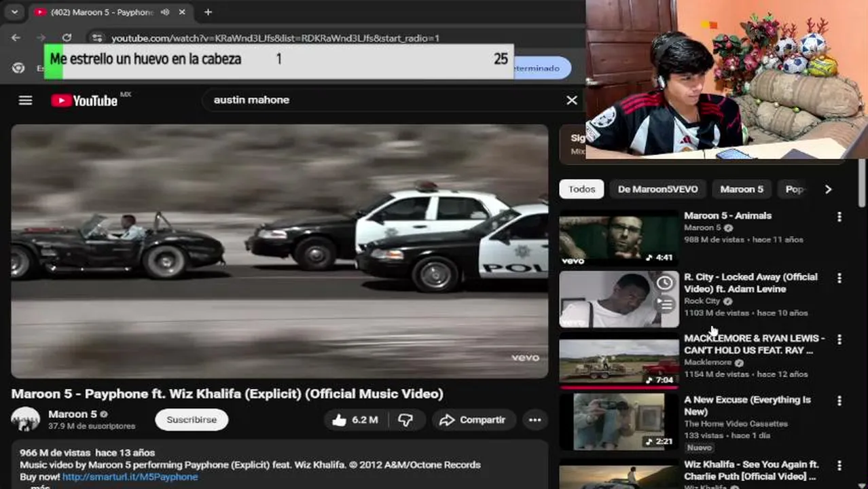The image size is (868, 489).
Task: Open the YouTube hamburger guide menu
Action: point(25,101)
